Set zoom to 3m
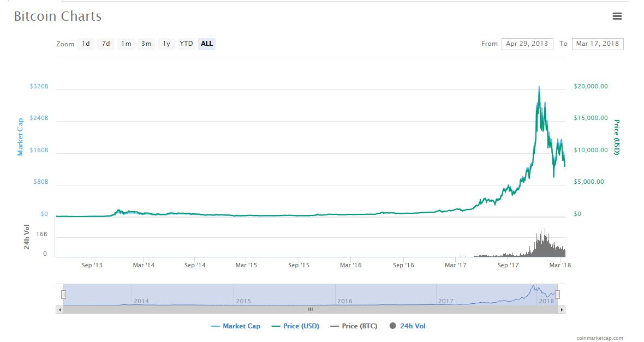The height and width of the screenshot is (342, 644). (x=146, y=44)
